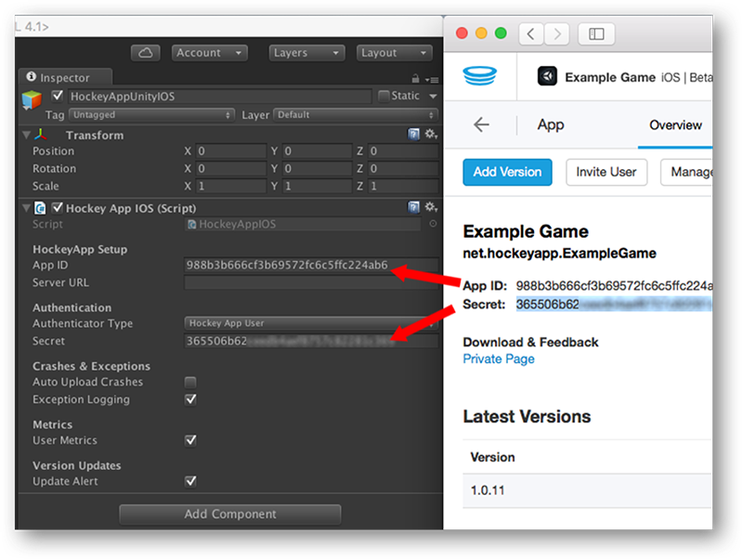Click the Secret field in Inspector
This screenshot has width=743, height=560.
311,341
